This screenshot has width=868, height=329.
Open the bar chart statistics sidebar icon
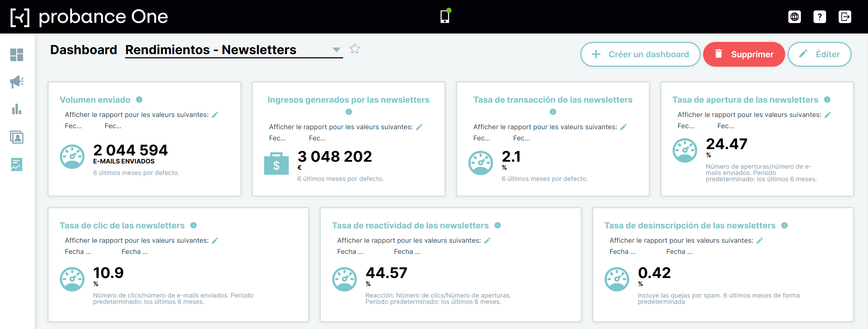(x=17, y=109)
